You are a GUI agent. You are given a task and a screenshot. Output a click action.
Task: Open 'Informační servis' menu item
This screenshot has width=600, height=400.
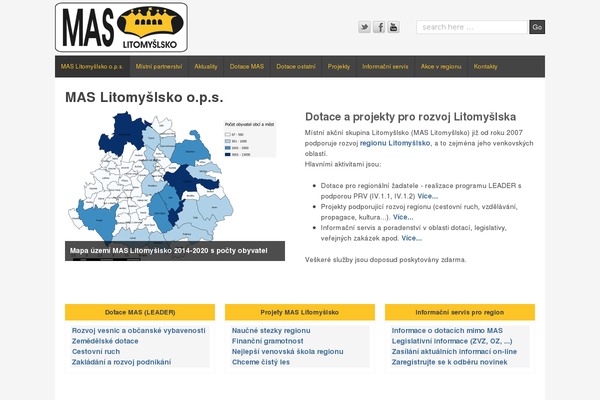point(385,67)
